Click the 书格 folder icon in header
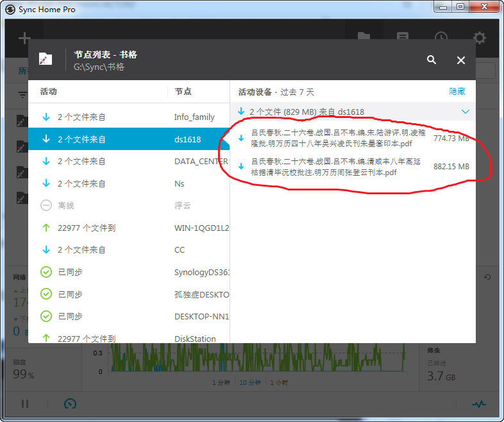Screen dimensions: 504x422 [46, 60]
